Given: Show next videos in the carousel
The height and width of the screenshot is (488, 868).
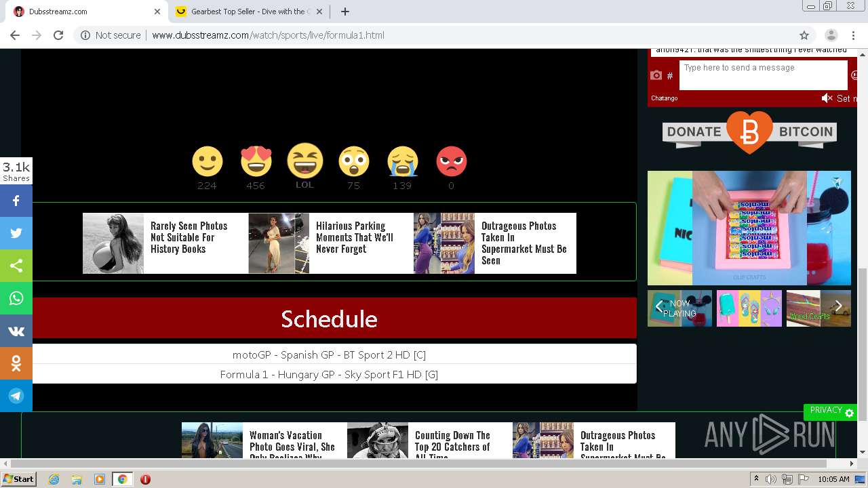Looking at the screenshot, I should click(839, 306).
